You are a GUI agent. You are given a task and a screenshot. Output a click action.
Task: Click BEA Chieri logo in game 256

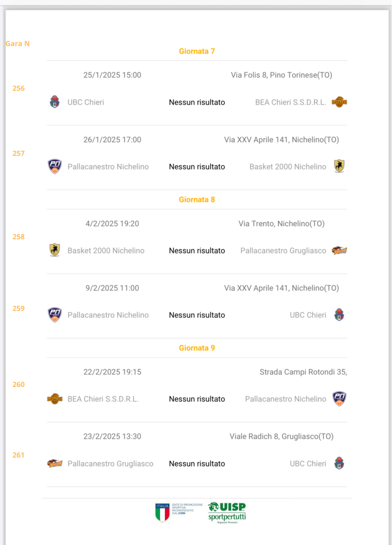(339, 102)
